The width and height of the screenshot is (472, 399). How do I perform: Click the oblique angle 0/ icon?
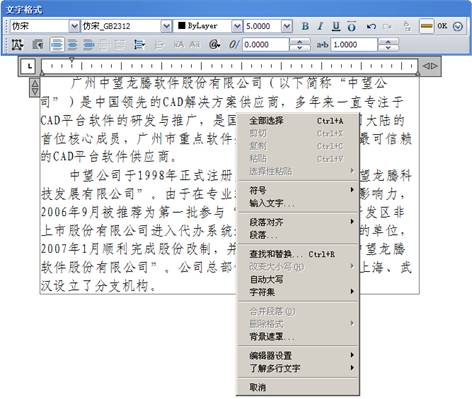(234, 45)
